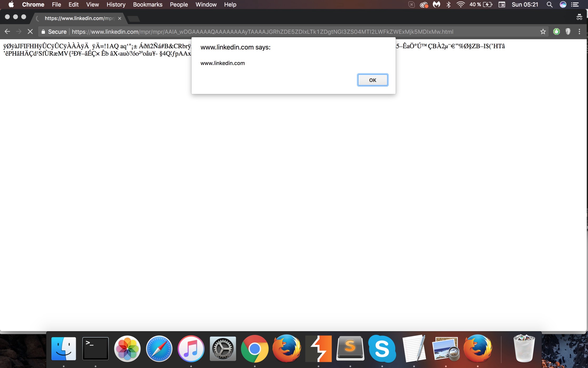The width and height of the screenshot is (588, 368).
Task: Open the Help menu
Action: [x=230, y=4]
